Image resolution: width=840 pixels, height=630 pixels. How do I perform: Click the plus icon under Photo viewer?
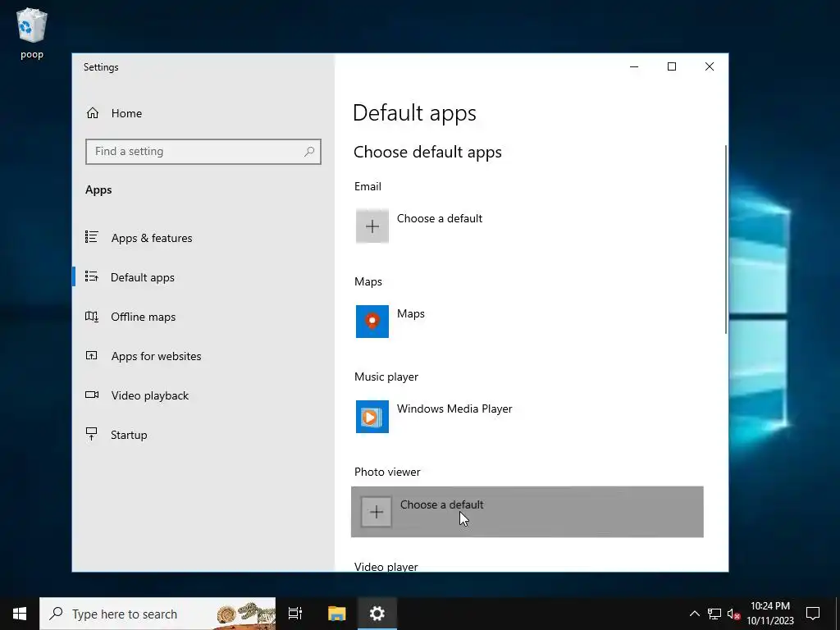(376, 512)
